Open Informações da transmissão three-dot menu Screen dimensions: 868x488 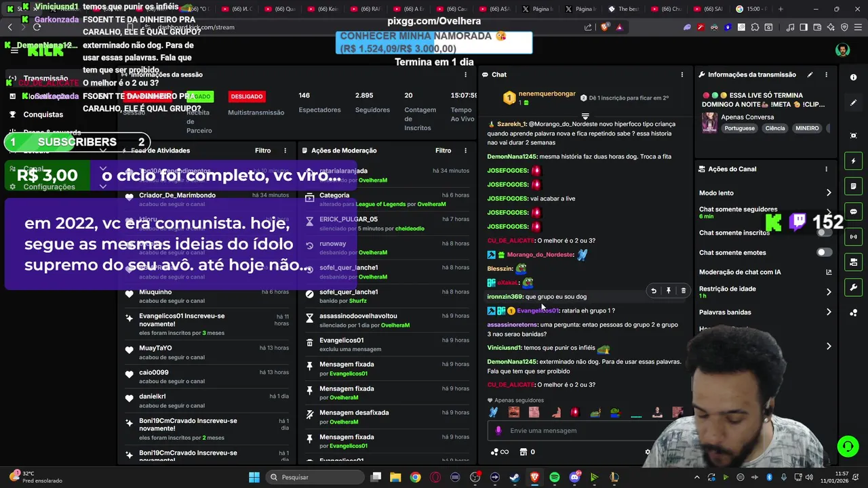(x=826, y=75)
